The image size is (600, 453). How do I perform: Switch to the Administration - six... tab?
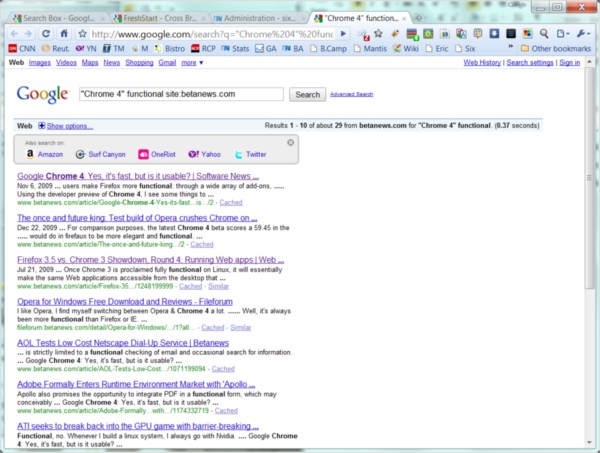pos(259,18)
